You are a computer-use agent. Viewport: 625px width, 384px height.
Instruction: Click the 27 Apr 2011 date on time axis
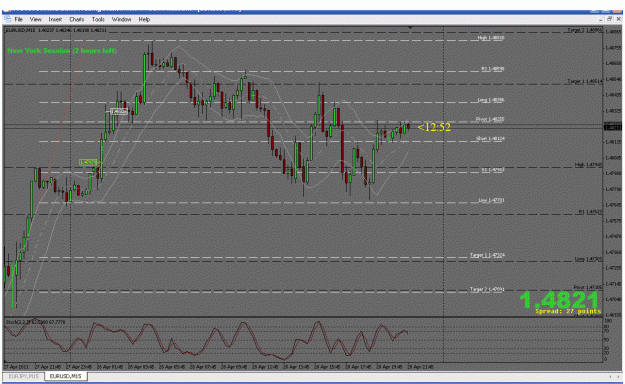(x=16, y=366)
